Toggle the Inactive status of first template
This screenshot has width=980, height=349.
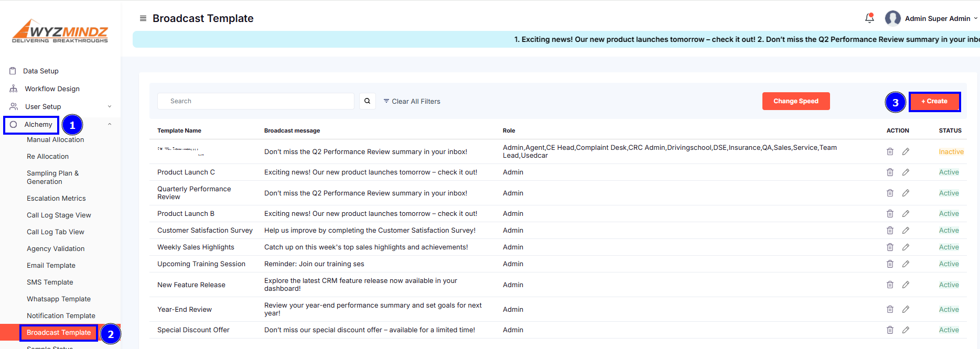pos(951,152)
